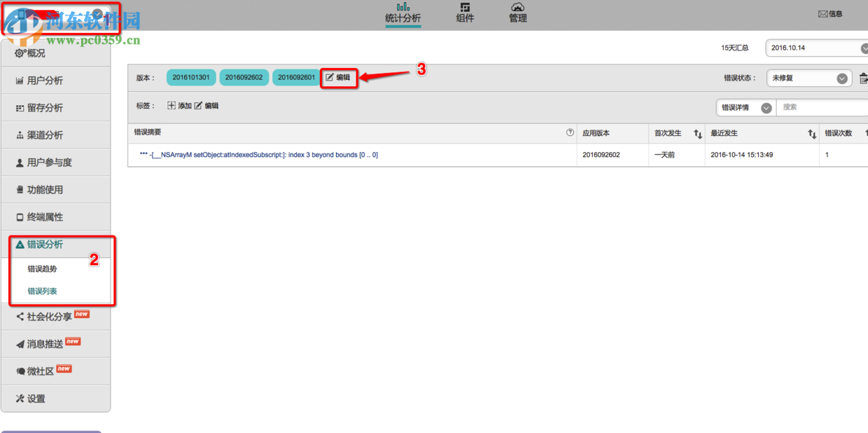Open 留存分析 in the sidebar
The height and width of the screenshot is (433, 868).
tap(55, 108)
